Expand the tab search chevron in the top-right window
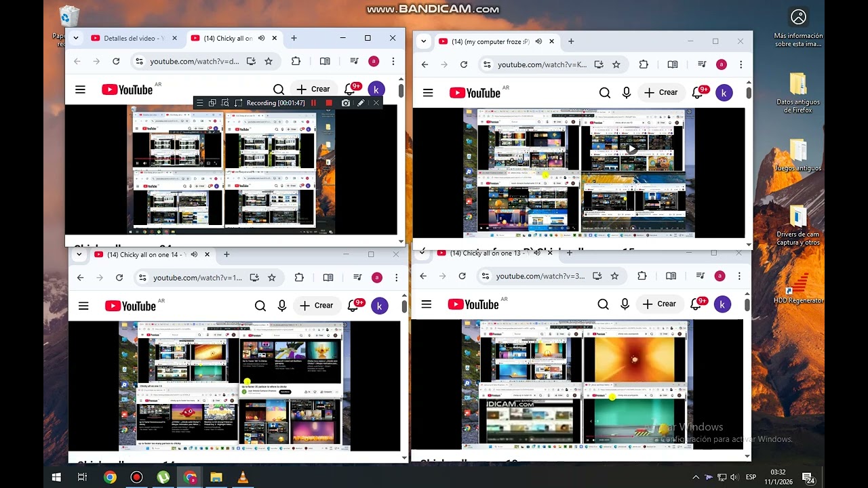 424,41
